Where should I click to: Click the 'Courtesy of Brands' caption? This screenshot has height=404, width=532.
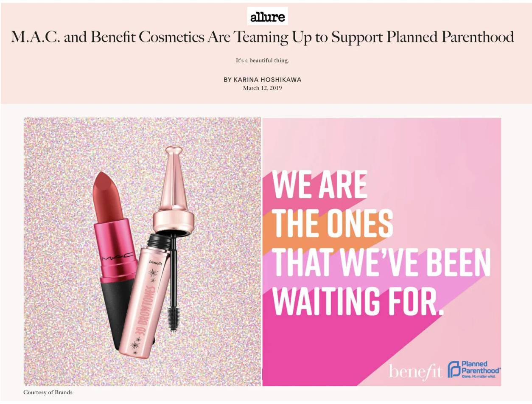[48, 392]
